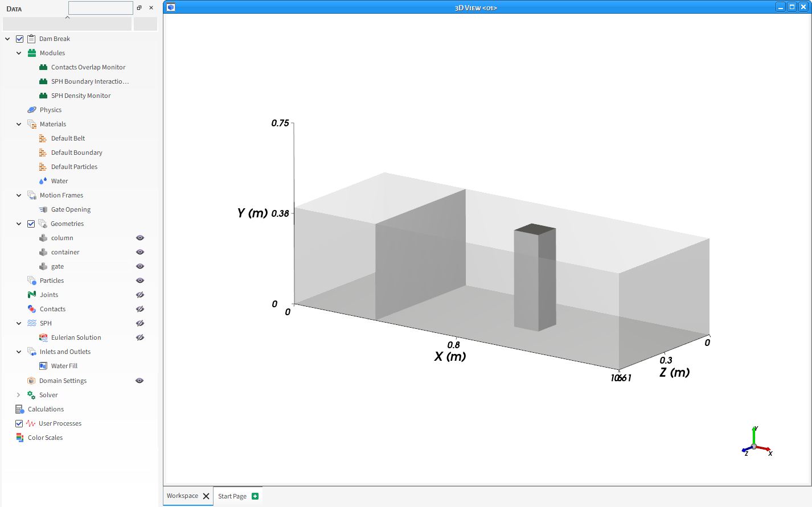Collapse the Motion Frames node
Image resolution: width=812 pixels, height=507 pixels.
pos(19,195)
